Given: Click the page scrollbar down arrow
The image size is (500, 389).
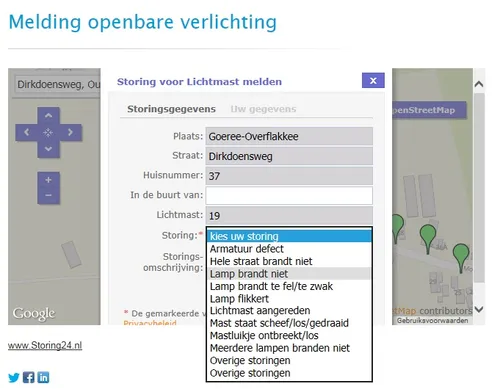Looking at the screenshot, I should pos(479,309).
